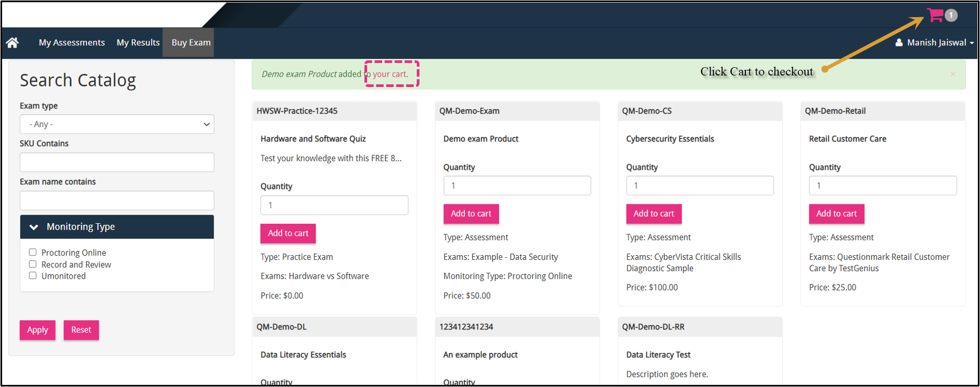Switch to My Results
The image size is (980, 387).
pyautogui.click(x=138, y=43)
